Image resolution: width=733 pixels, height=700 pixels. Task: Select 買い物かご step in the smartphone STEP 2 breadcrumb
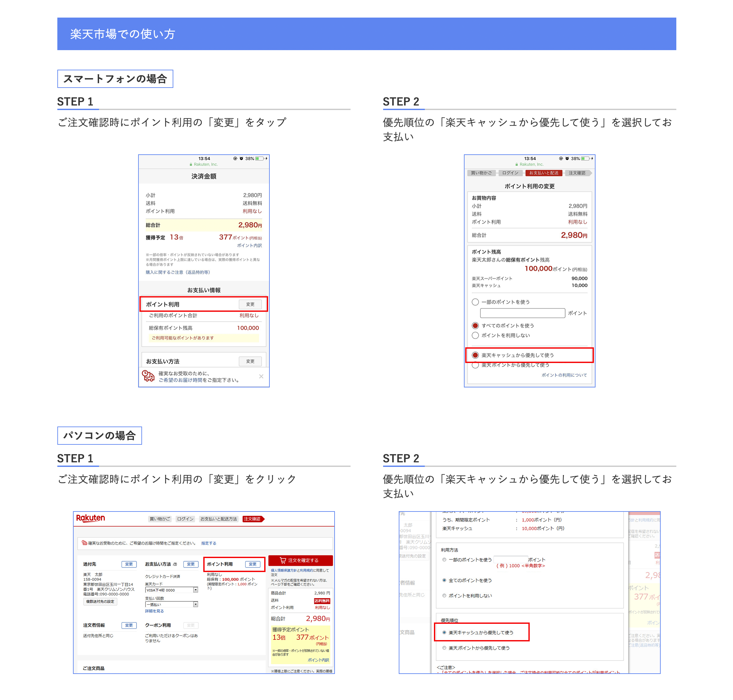pos(481,173)
